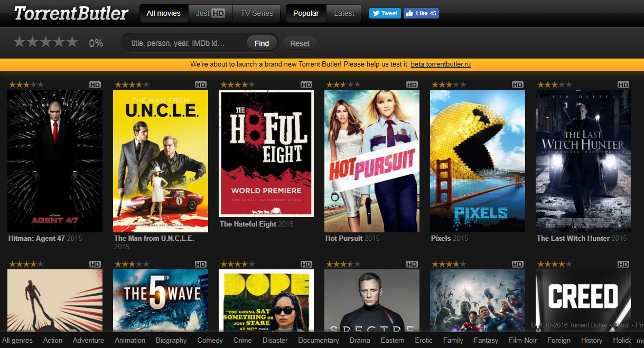
Task: Click the Facebook Like 45 button
Action: click(x=421, y=13)
